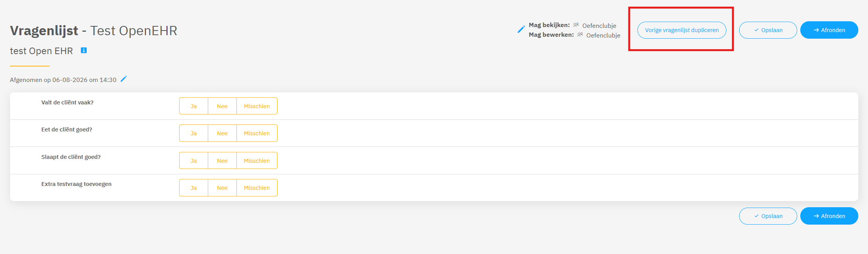This screenshot has height=254, width=868.
Task: Choose Misschien for Extra testvraag toevoegen
Action: click(257, 188)
